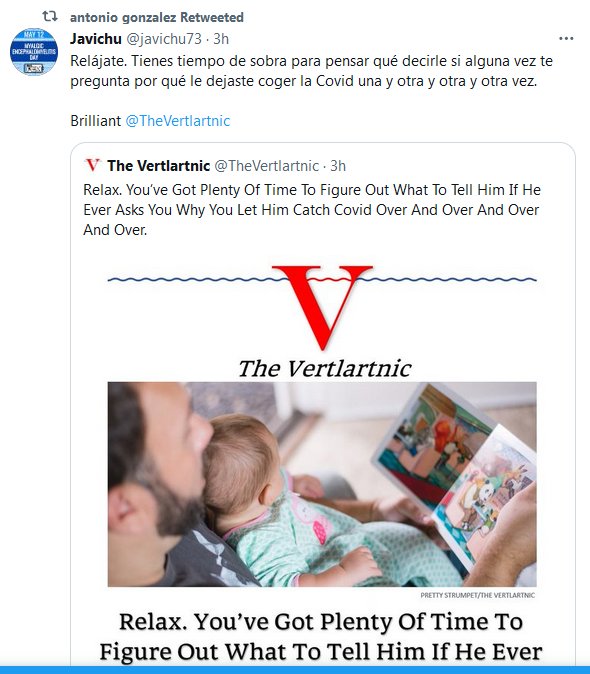Click the PRETTY STRUMPET photo credit caption
This screenshot has height=674, width=590.
tap(477, 595)
